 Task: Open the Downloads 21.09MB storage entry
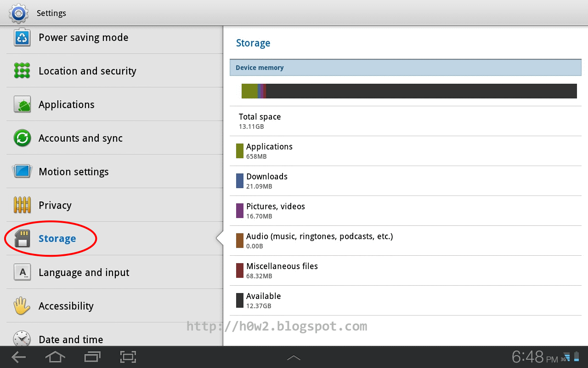click(406, 181)
